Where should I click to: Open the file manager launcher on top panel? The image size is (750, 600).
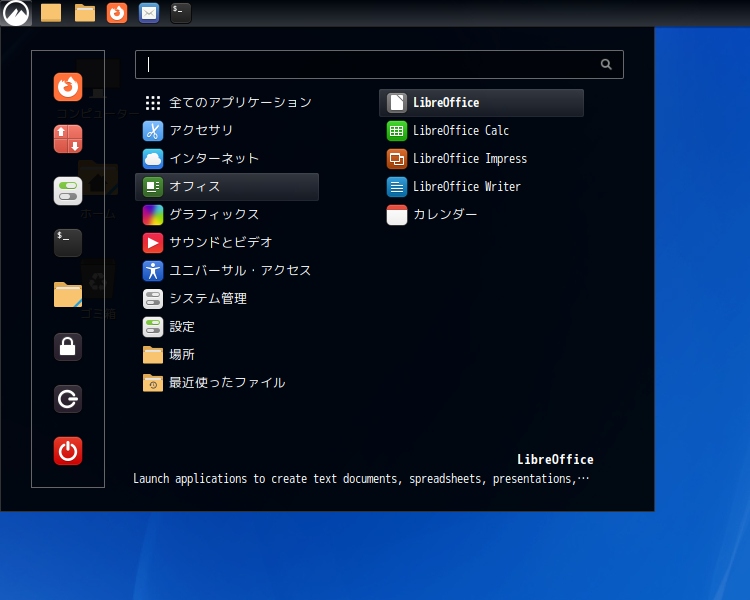tap(85, 13)
